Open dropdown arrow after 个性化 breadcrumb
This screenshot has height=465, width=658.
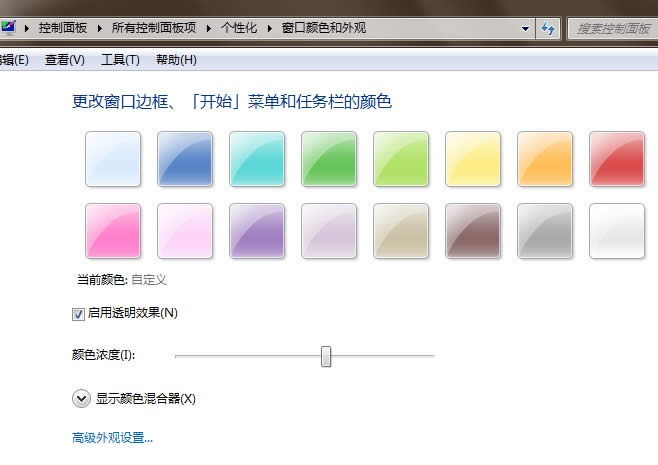tap(270, 28)
